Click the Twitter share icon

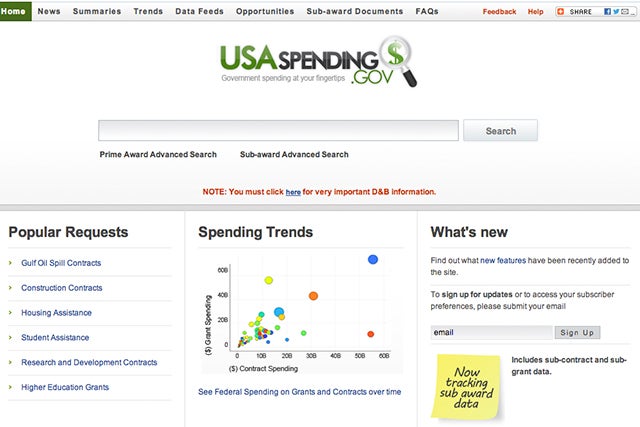pos(614,12)
